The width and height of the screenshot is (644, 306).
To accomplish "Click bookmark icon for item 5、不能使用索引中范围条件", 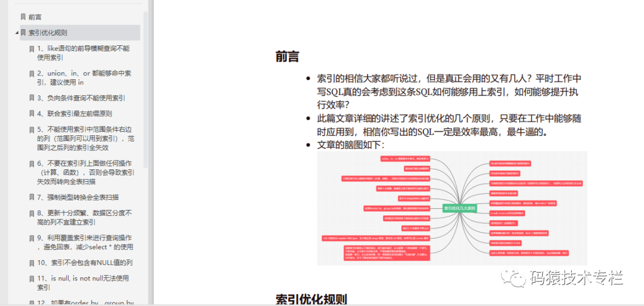I will 32,131.
